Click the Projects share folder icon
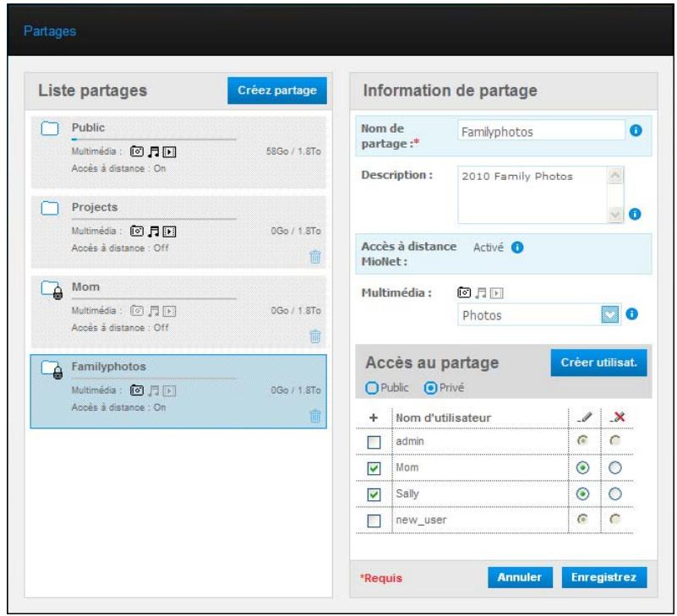 pyautogui.click(x=50, y=208)
